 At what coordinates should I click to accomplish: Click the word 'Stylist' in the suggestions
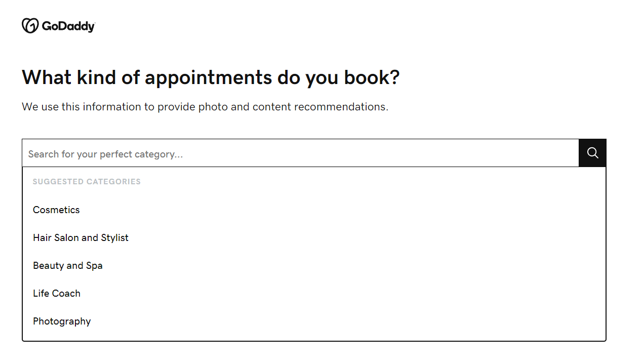pyautogui.click(x=114, y=238)
